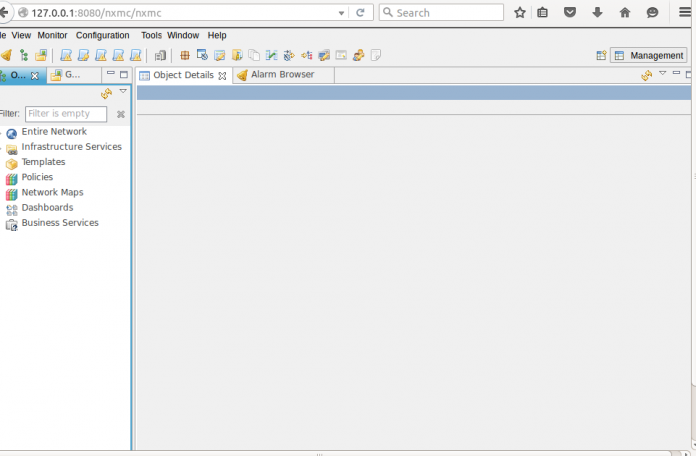The height and width of the screenshot is (456, 696).
Task: Click the Open Perspective icon
Action: pyautogui.click(x=601, y=56)
